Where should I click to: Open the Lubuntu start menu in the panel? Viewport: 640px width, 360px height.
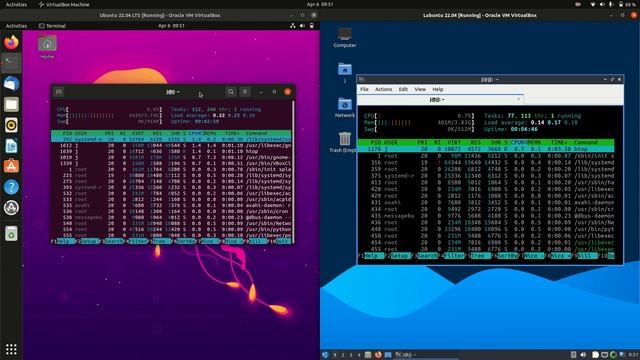325,355
